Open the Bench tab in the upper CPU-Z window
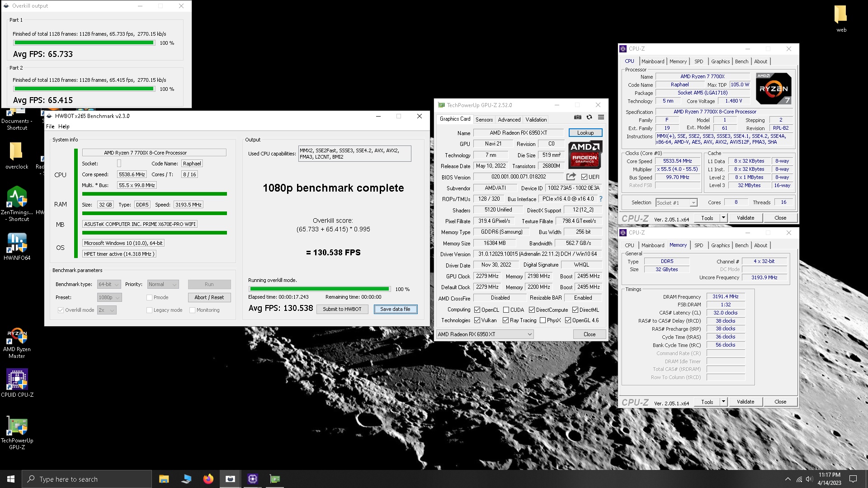Screen dimensions: 868x488 point(741,61)
